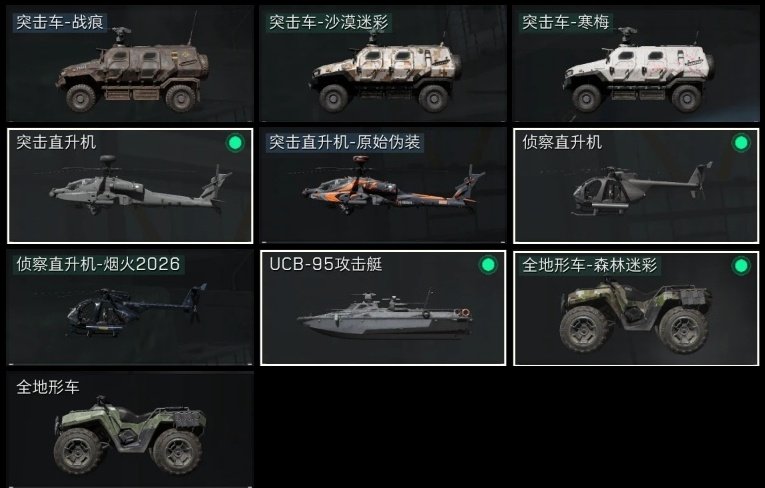Viewport: 765px width, 488px height.
Task: Select 突击直升机-原始伪装 orange helicopter skin
Action: 383,185
